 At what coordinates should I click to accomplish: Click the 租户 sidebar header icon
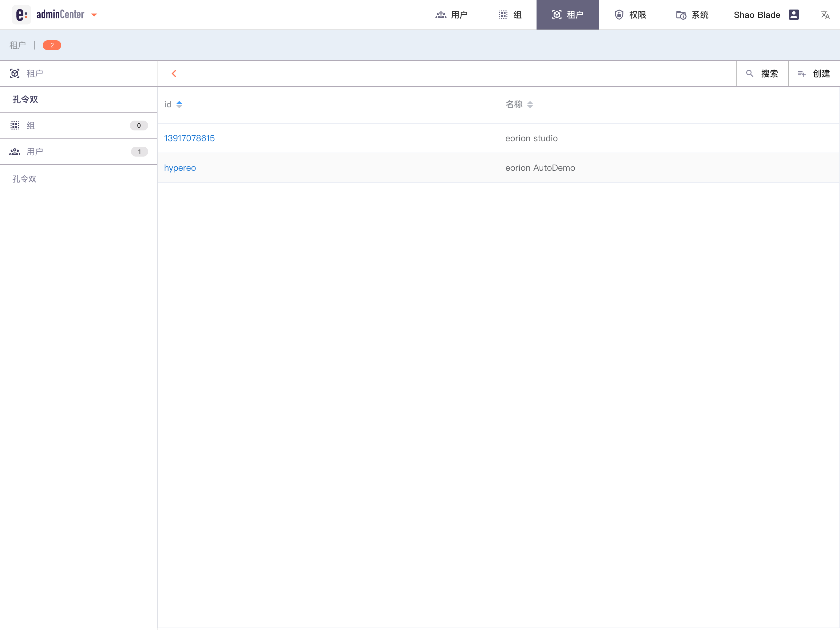coord(15,73)
